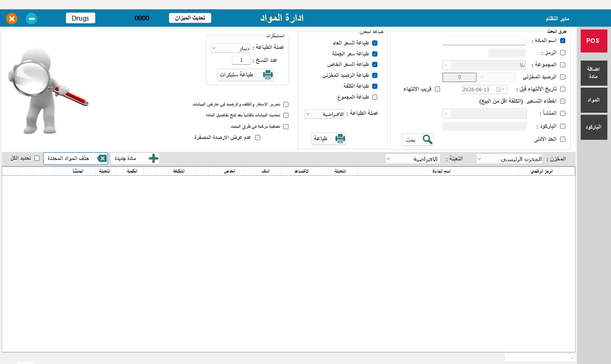The width and height of the screenshot is (611, 364).
Task: Click the blue minimize circle icon
Action: 32,19
